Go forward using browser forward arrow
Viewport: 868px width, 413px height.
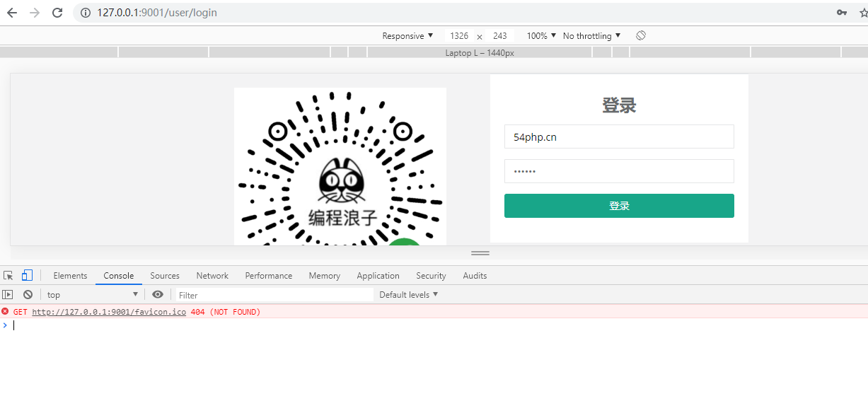[35, 13]
